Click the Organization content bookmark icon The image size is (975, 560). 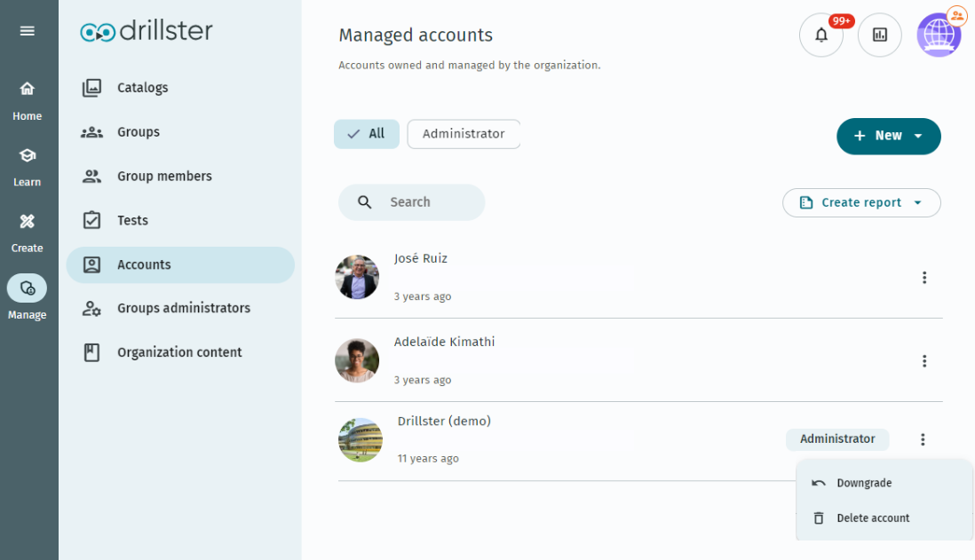(91, 352)
